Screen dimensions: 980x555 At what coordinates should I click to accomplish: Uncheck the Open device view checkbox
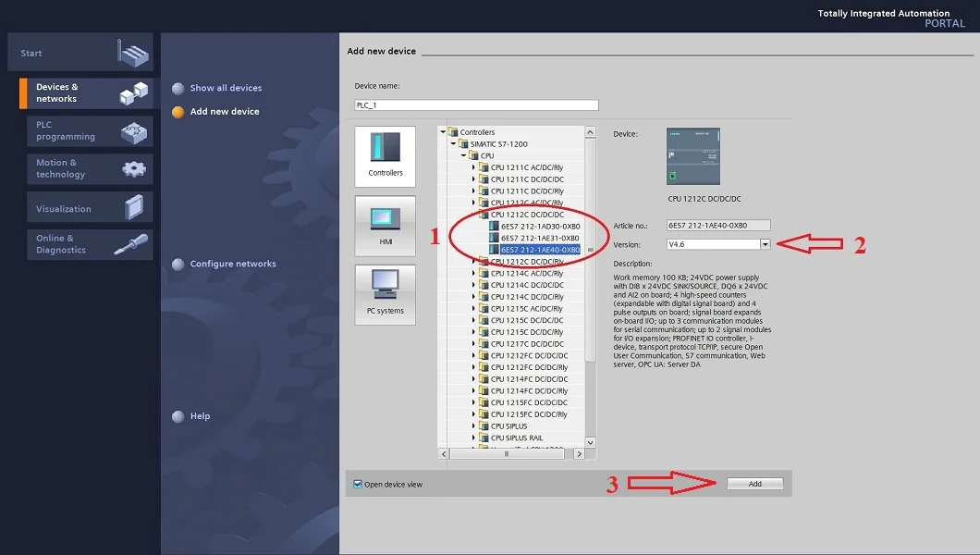(x=357, y=482)
